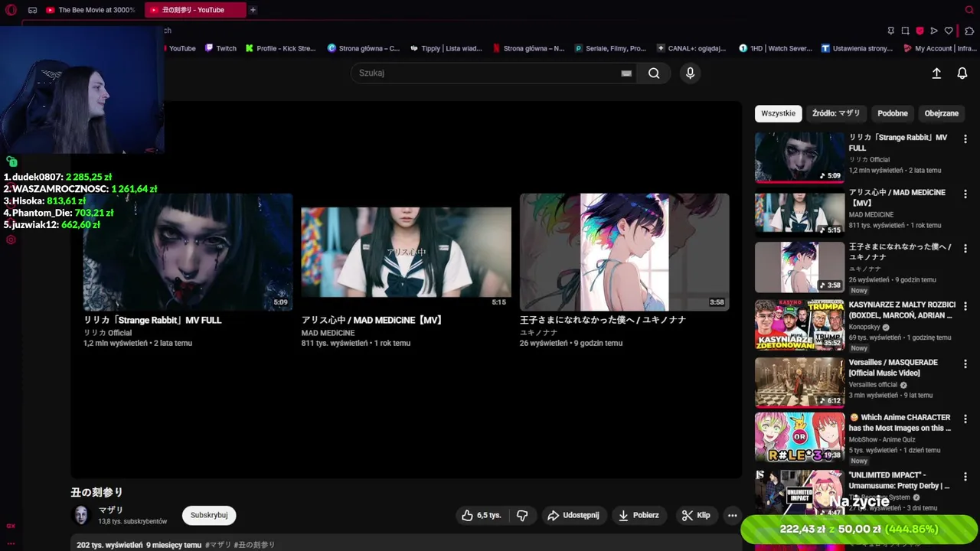The width and height of the screenshot is (980, 551).
Task: Start voice search with microphone icon
Action: (690, 73)
